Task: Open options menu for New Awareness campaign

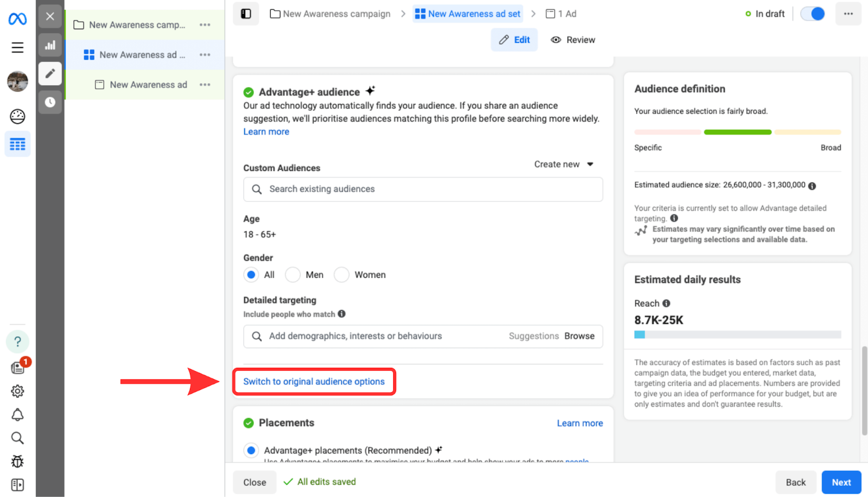Action: 205,25
